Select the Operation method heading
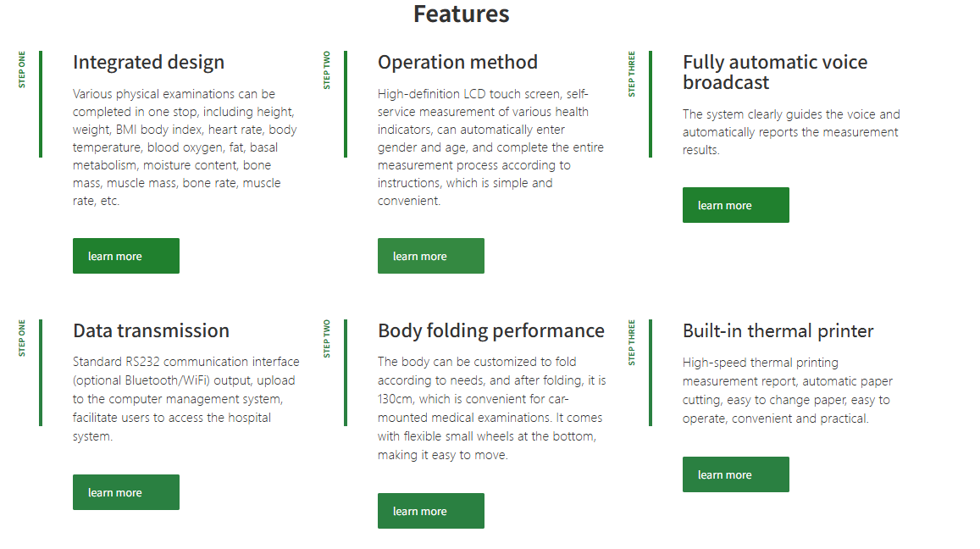Viewport: 980px width, 549px height. coord(457,62)
